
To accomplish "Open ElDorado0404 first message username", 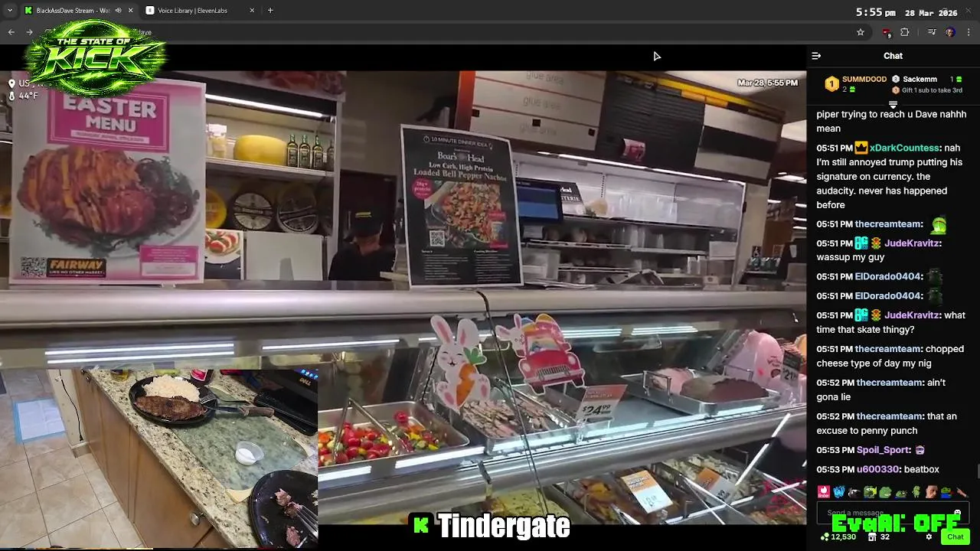I will (888, 276).
